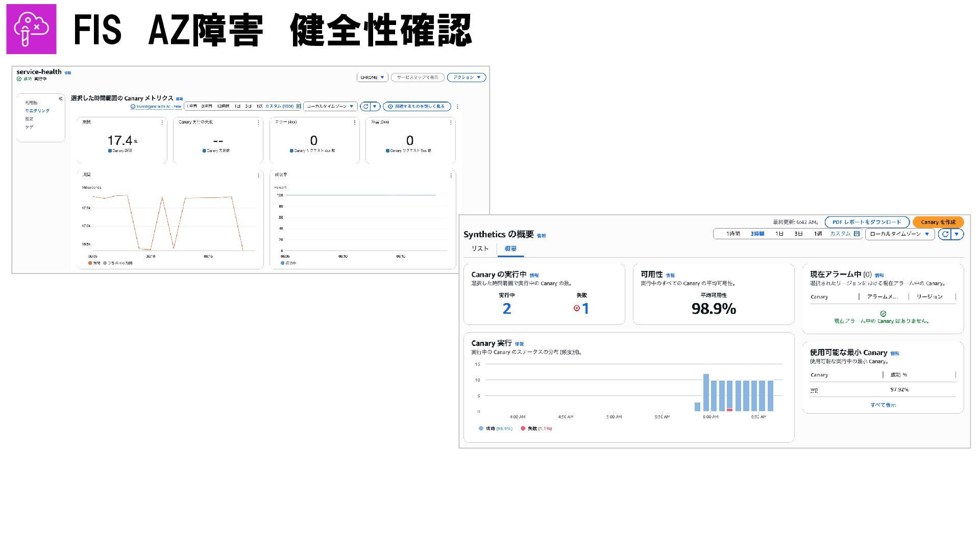Open kebab menu on the duration line chart
The height and width of the screenshot is (551, 980).
[259, 176]
